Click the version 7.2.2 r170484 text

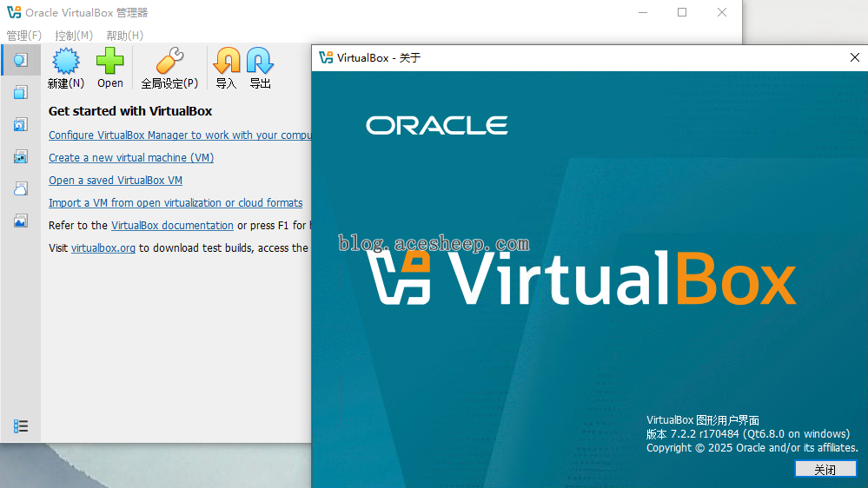click(x=748, y=434)
